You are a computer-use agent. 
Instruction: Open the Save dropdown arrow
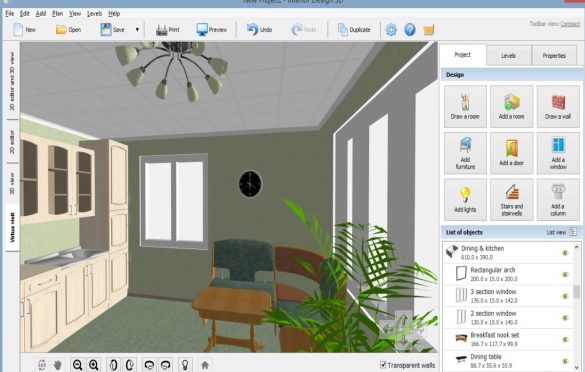tap(137, 29)
